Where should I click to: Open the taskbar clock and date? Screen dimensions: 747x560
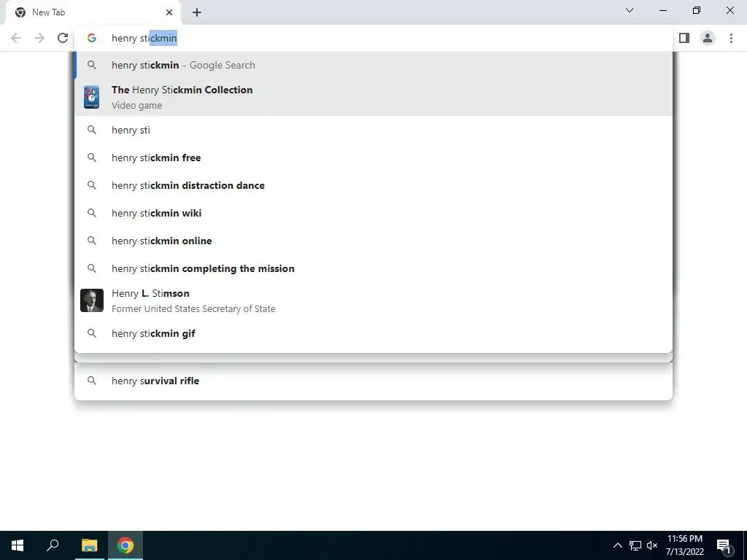[x=684, y=545]
